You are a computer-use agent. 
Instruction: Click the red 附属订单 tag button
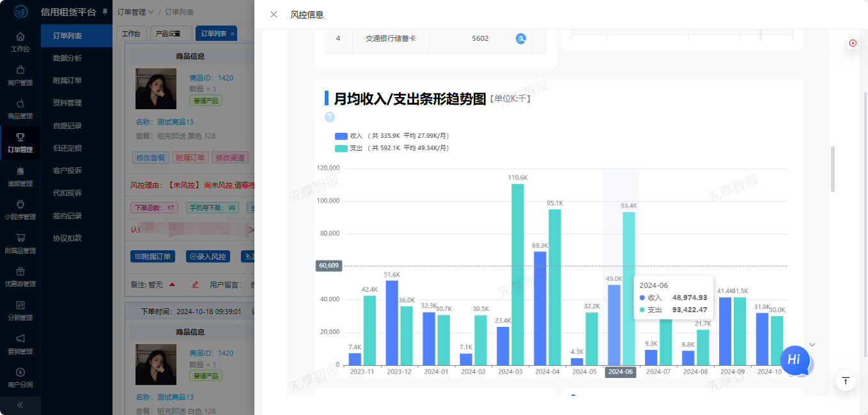190,158
